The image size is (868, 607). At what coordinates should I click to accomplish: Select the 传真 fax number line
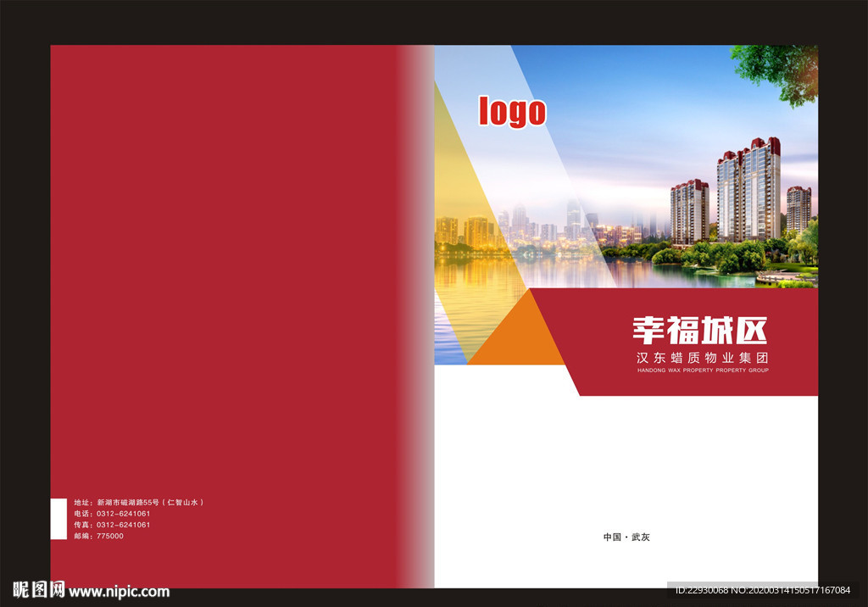tap(114, 524)
